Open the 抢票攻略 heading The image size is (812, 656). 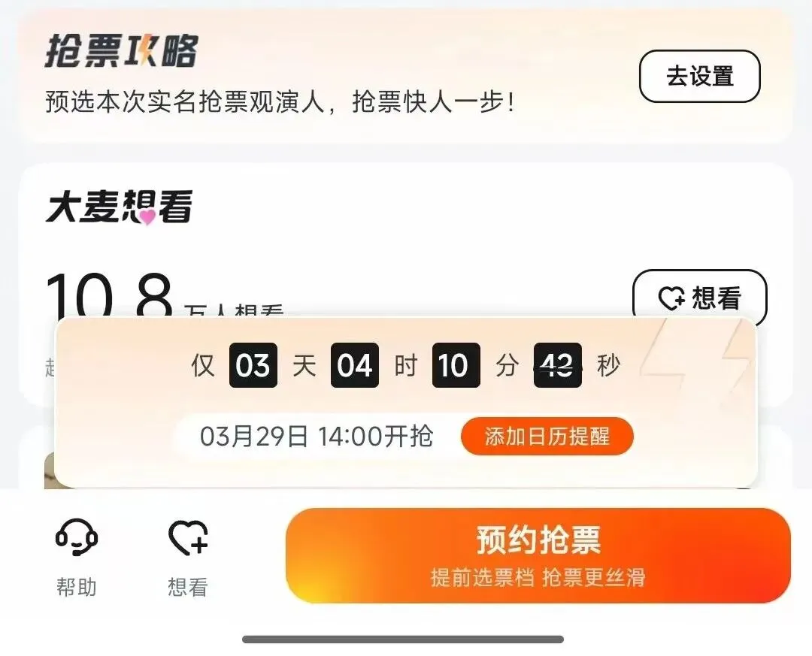[122, 51]
